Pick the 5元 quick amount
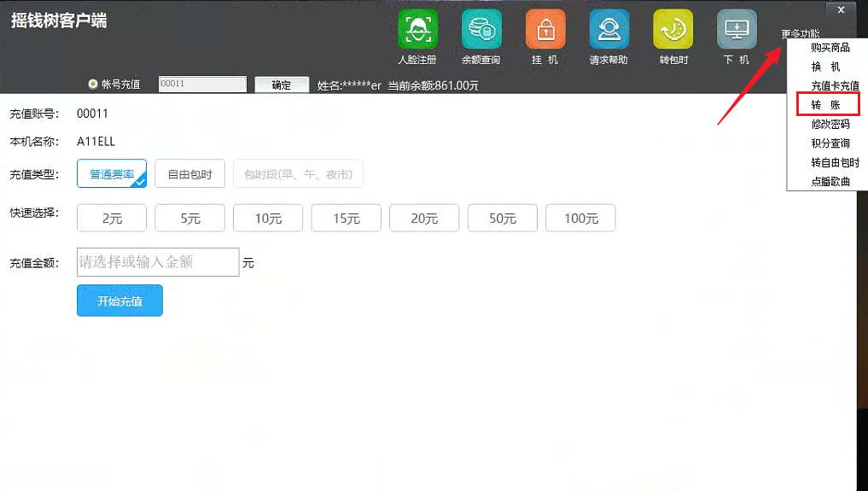 point(189,218)
